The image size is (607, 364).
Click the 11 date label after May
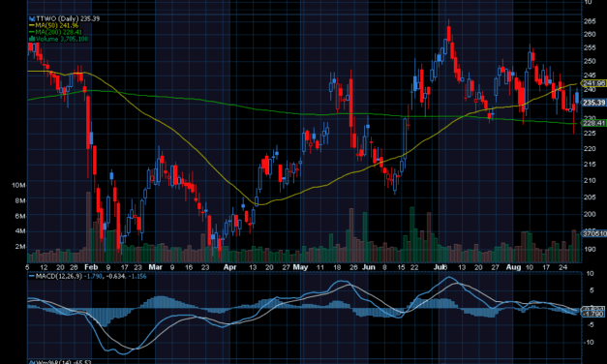point(319,267)
